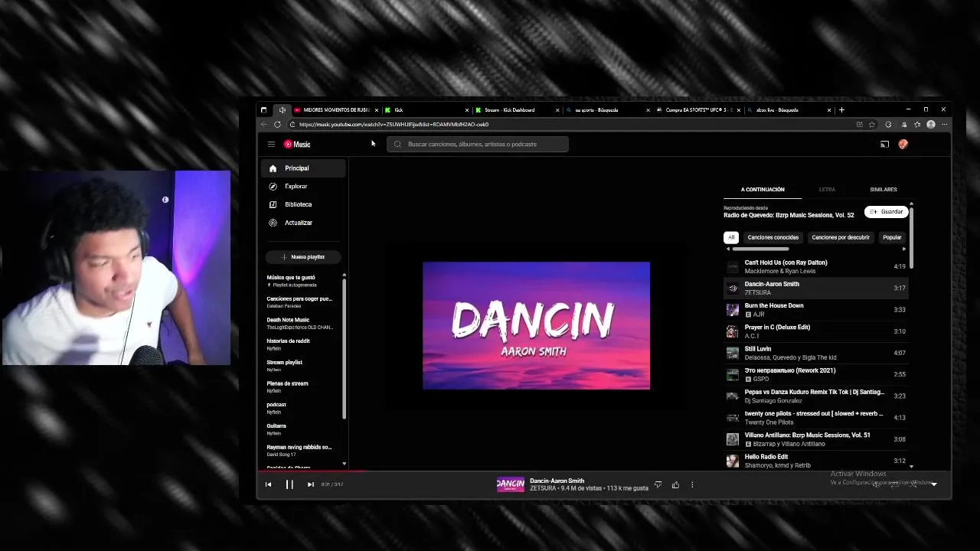Click Dancin mini thumbnail in player bar
This screenshot has height=551, width=980.
(511, 484)
